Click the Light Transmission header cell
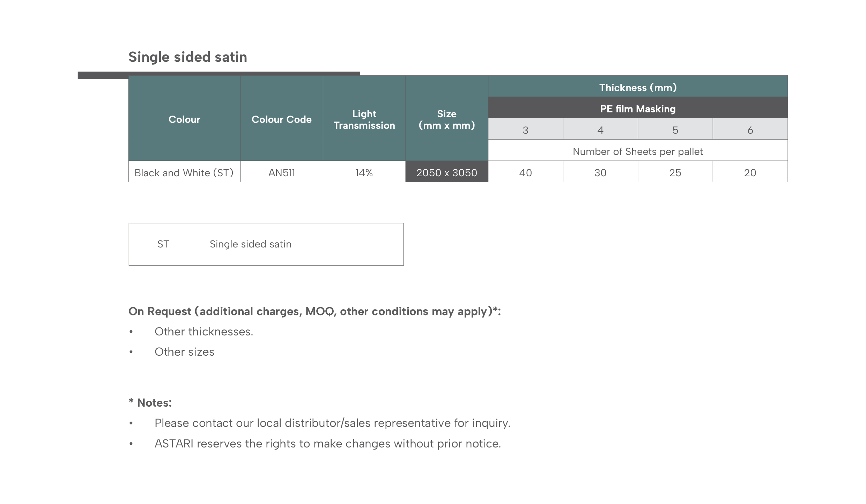The width and height of the screenshot is (866, 504). (x=364, y=118)
